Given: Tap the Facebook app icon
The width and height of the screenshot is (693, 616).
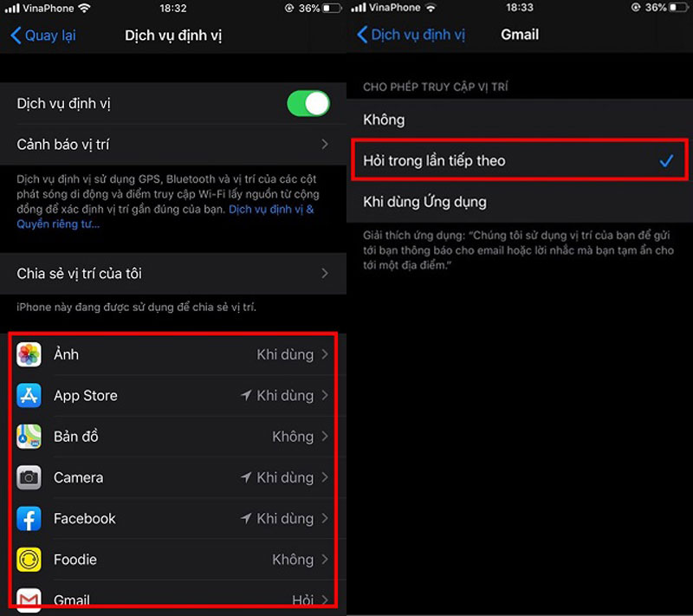Looking at the screenshot, I should click(29, 519).
